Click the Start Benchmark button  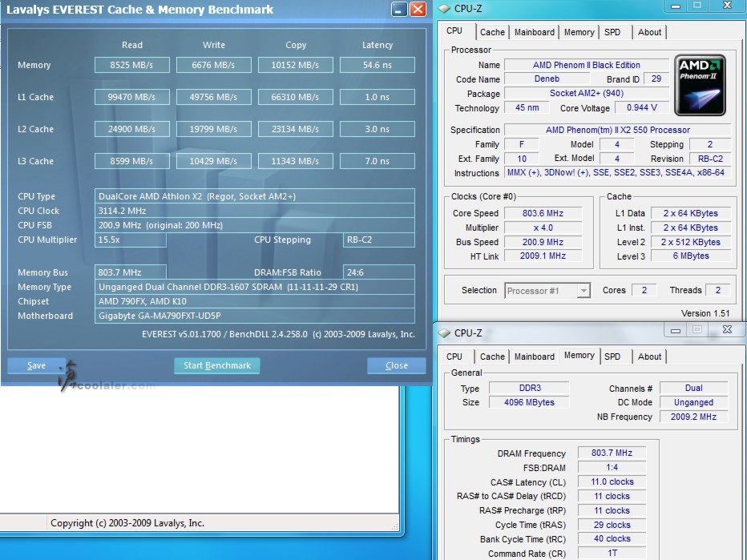click(x=216, y=365)
